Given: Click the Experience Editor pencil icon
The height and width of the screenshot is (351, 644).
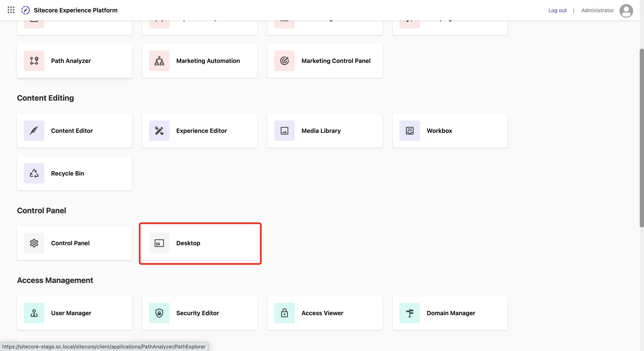Looking at the screenshot, I should (x=159, y=131).
